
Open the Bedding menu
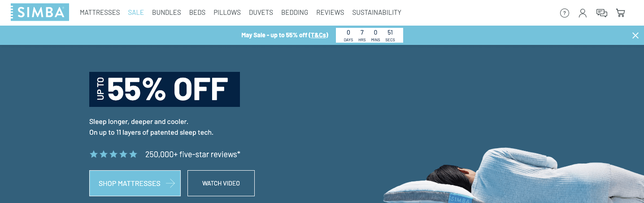tap(295, 13)
